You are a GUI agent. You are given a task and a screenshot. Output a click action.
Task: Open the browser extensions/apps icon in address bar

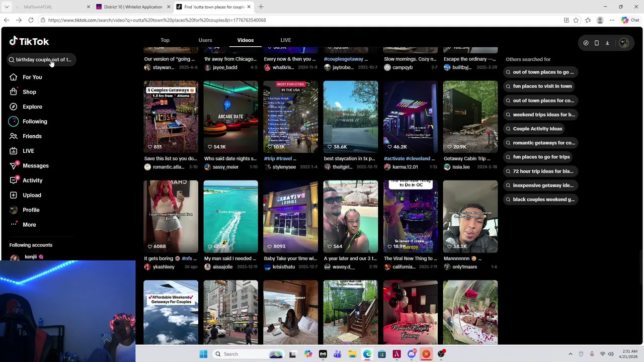567,20
